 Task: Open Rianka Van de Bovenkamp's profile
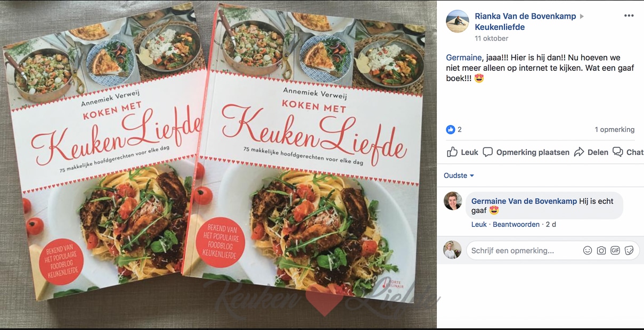[x=525, y=16]
